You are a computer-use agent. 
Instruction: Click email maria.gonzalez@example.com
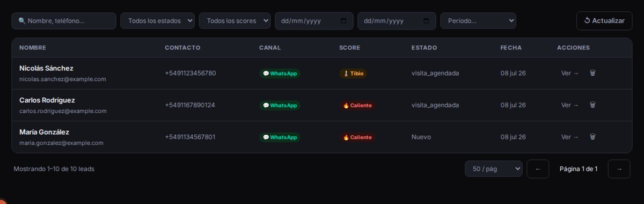click(x=61, y=143)
